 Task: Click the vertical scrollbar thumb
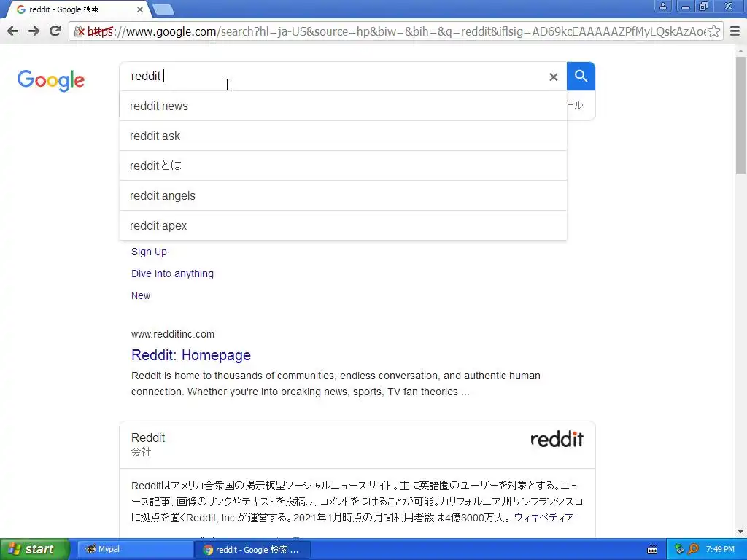741,115
